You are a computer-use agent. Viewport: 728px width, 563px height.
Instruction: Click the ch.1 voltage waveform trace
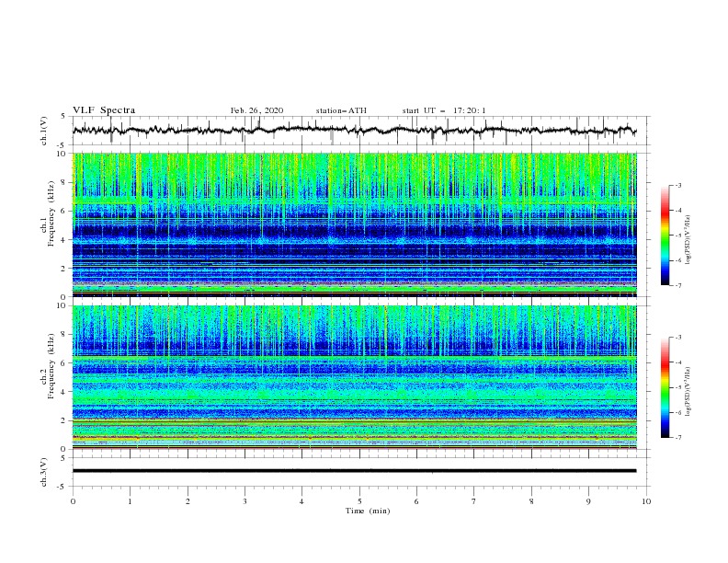[355, 130]
